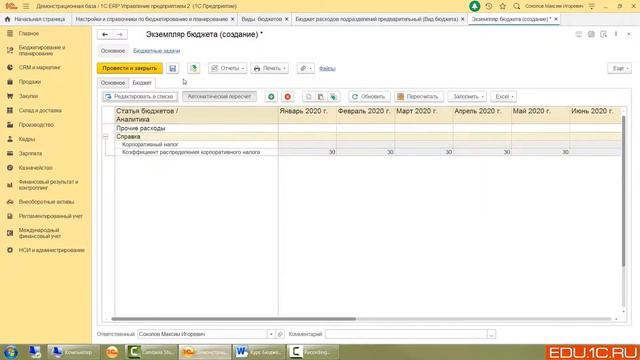Click the green fill icon next to paste
This screenshot has width=640, height=360.
pyautogui.click(x=333, y=97)
